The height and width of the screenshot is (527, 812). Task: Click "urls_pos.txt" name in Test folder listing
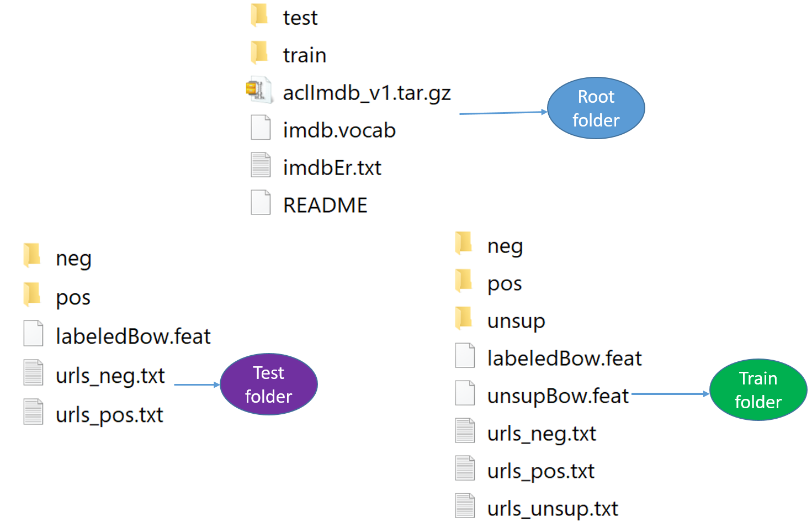click(109, 415)
